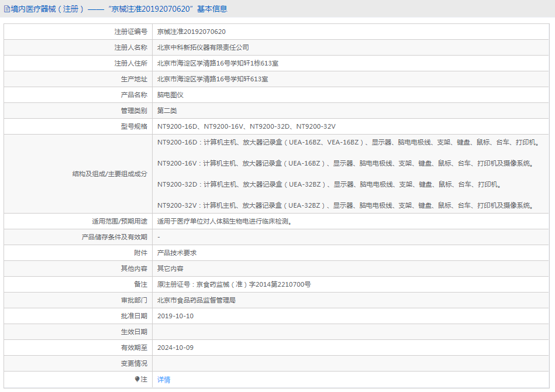
Task: Open the 详情 link in the 注 row
Action: pyautogui.click(x=163, y=379)
